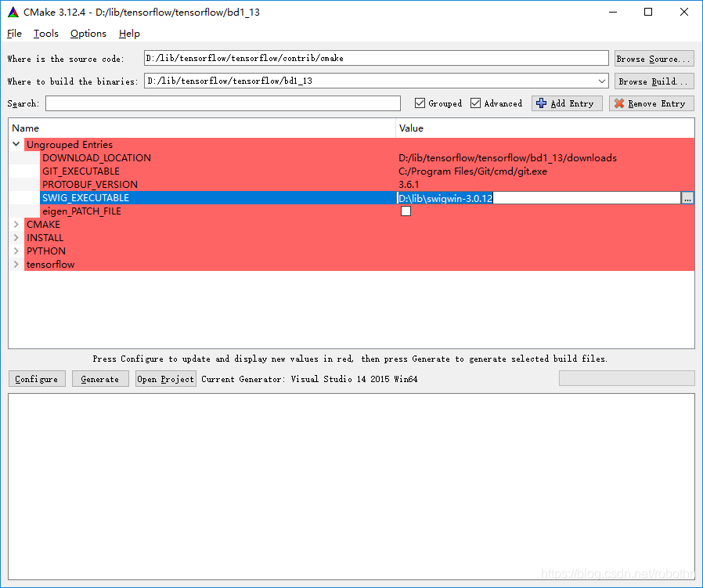
Task: Toggle the Grouped checkbox
Action: 420,103
